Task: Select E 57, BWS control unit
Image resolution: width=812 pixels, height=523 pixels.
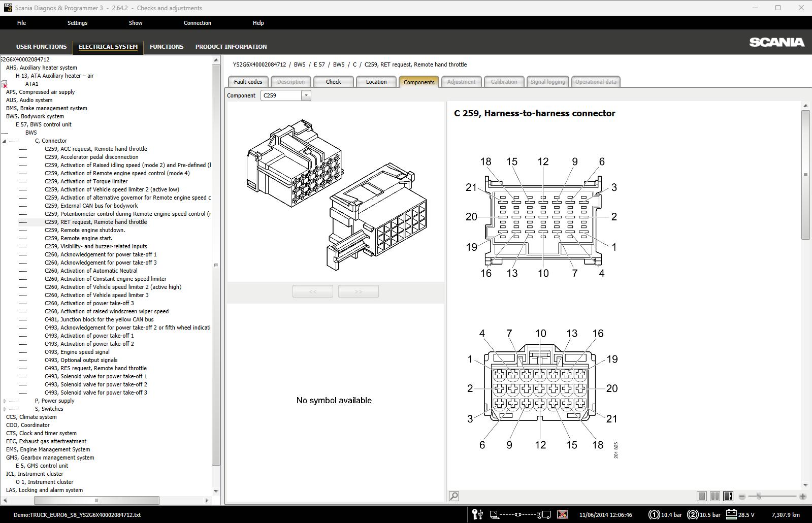Action: click(x=44, y=125)
